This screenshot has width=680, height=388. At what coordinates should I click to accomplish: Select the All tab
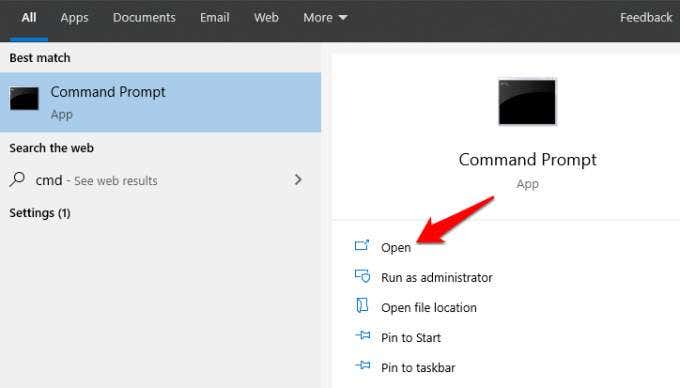[x=29, y=17]
